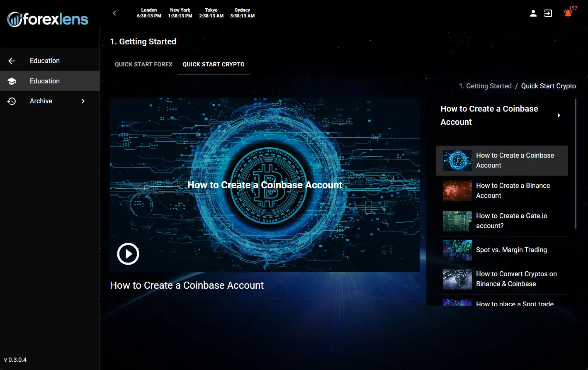Open How to Create a Gate.io account
This screenshot has height=370, width=588.
pos(511,221)
